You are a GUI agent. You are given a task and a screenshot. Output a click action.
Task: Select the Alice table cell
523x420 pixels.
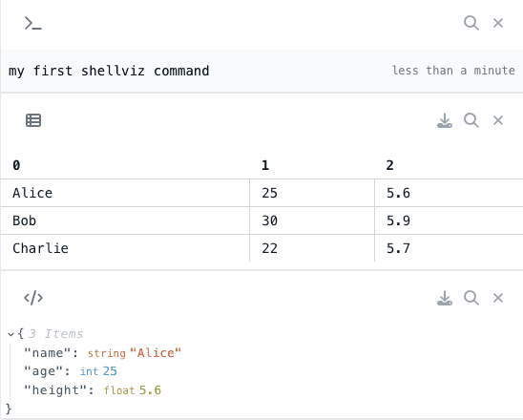click(x=125, y=193)
